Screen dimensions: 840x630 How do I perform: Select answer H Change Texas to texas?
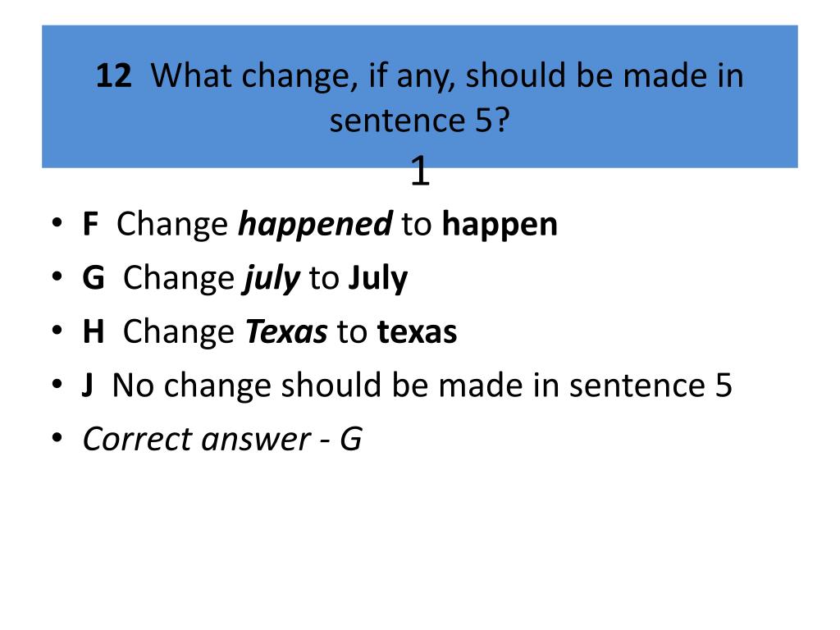[269, 331]
